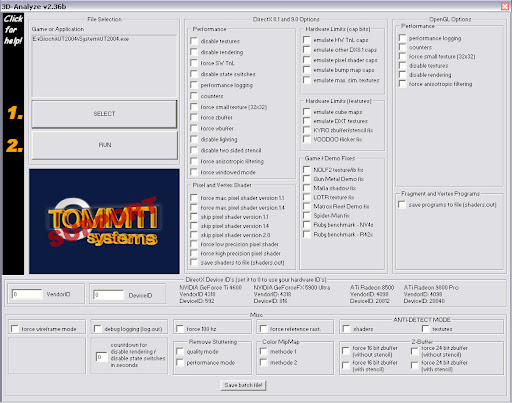
Task: Enable the Spider-Man fix checkbox
Action: 307,215
